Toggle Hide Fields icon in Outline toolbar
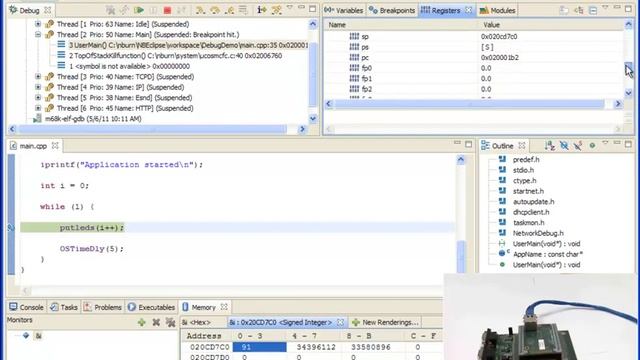This screenshot has height=360, width=640. click(x=564, y=145)
